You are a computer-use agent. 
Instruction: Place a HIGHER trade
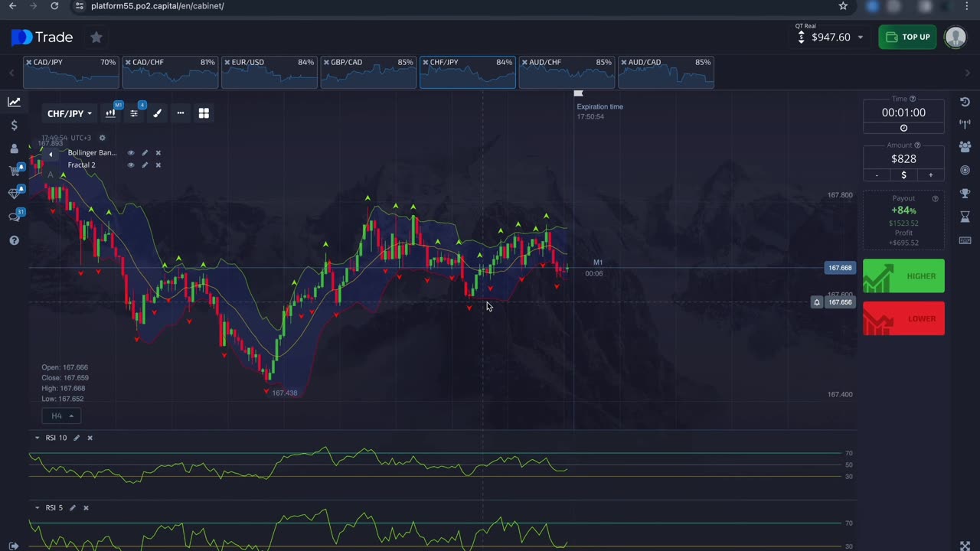coord(903,275)
